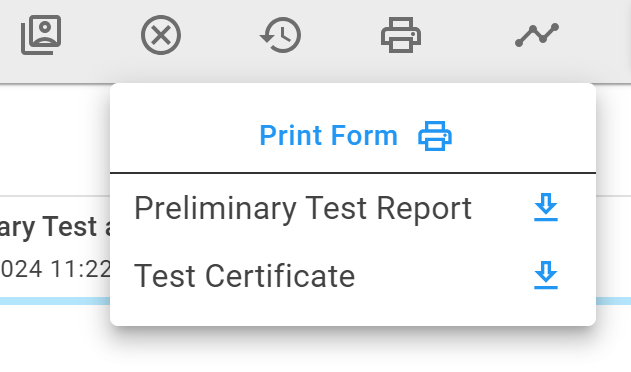The image size is (631, 372).
Task: Open the history clock icon
Action: click(x=280, y=35)
